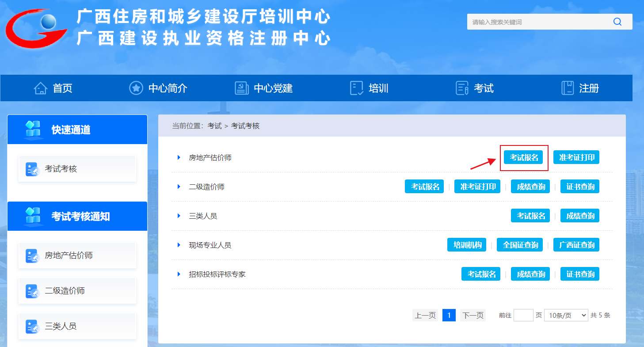The height and width of the screenshot is (347, 644).
Task: Click the 考试考核通知 panel header icon
Action: click(x=33, y=216)
